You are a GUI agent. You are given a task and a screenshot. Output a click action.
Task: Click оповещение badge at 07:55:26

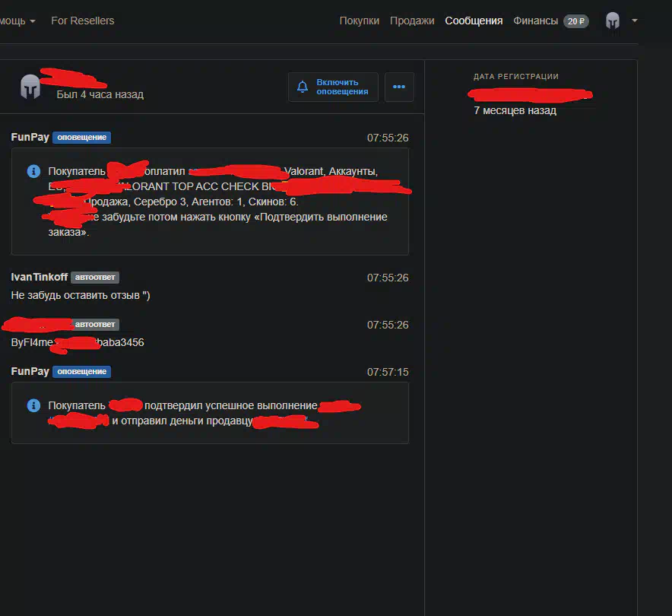(82, 137)
